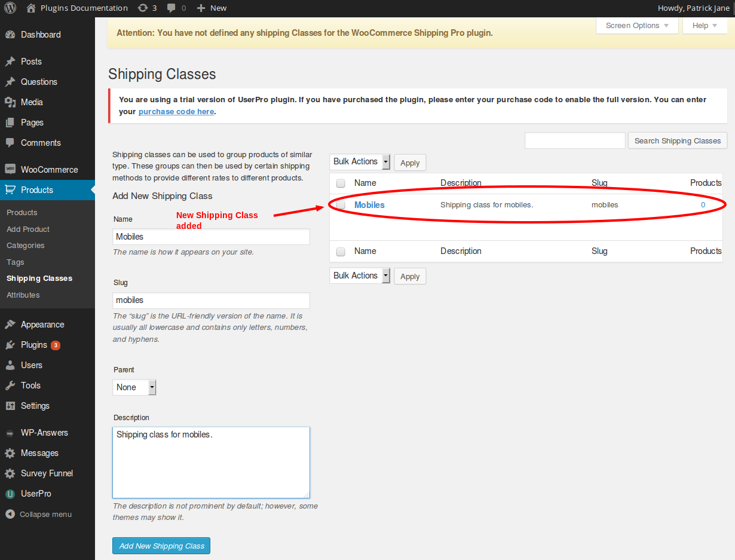Click the WooCommerce icon in sidebar

(10, 170)
